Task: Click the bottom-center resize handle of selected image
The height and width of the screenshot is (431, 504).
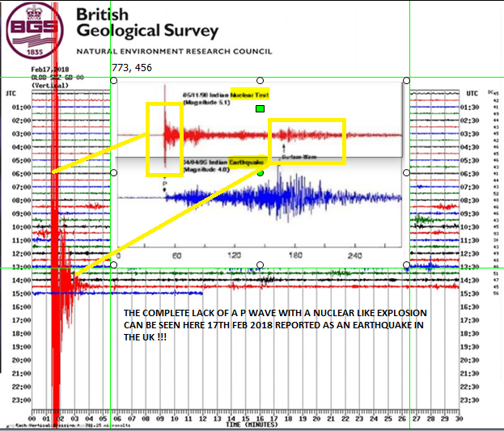Action: [x=260, y=265]
